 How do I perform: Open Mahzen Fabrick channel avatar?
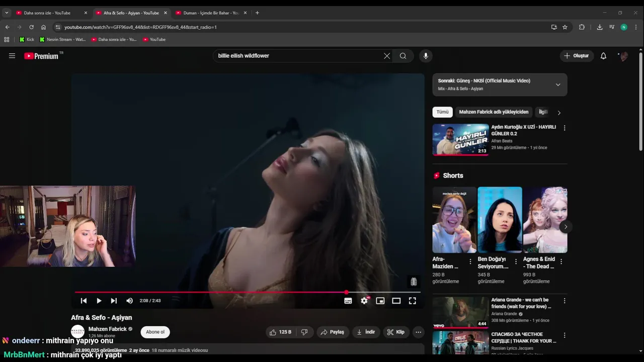click(77, 332)
